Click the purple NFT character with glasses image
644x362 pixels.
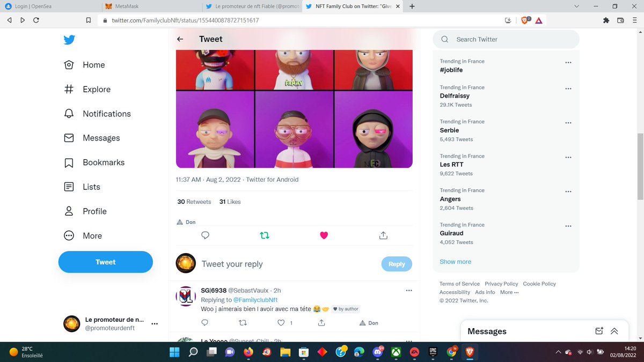[294, 129]
